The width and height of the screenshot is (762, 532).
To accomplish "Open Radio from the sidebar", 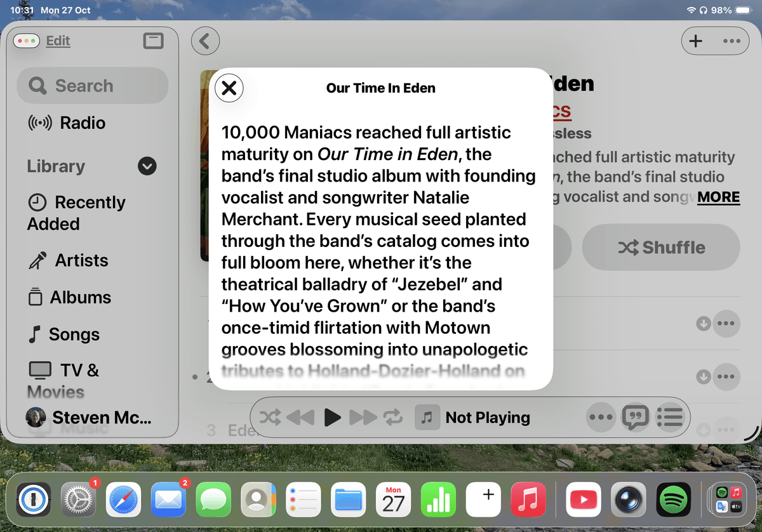I will click(67, 123).
